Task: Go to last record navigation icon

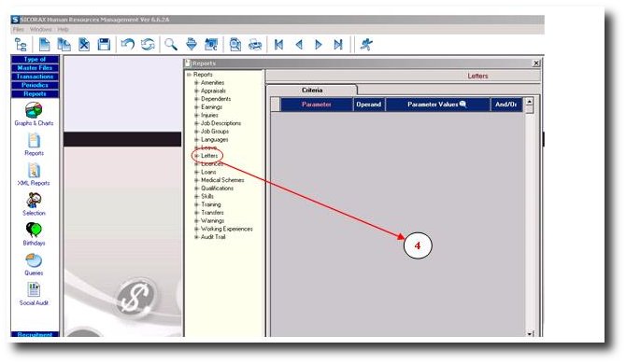Action: 338,44
